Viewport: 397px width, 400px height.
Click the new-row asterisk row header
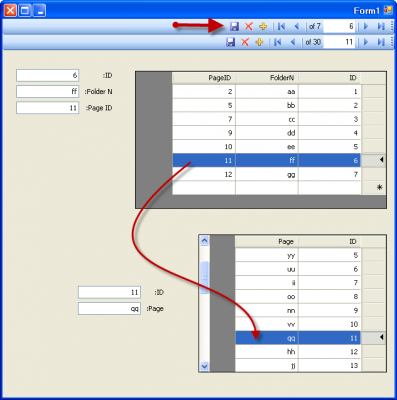pos(374,188)
